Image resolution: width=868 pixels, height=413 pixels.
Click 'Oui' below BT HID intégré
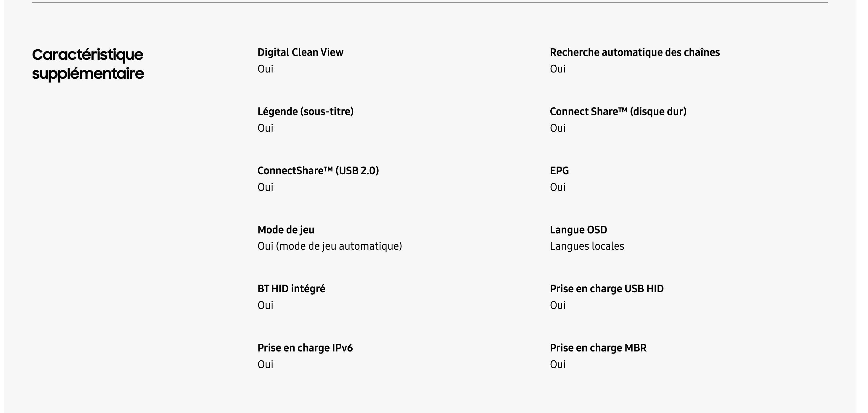coord(265,305)
